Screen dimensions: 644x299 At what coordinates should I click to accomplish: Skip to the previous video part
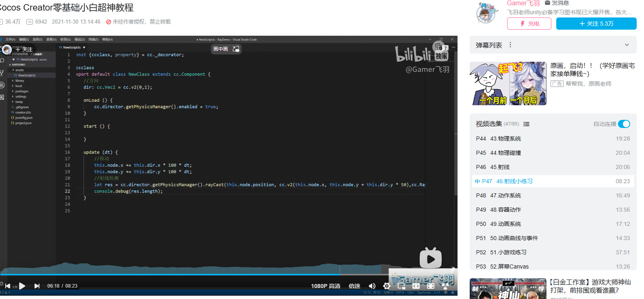click(8, 286)
